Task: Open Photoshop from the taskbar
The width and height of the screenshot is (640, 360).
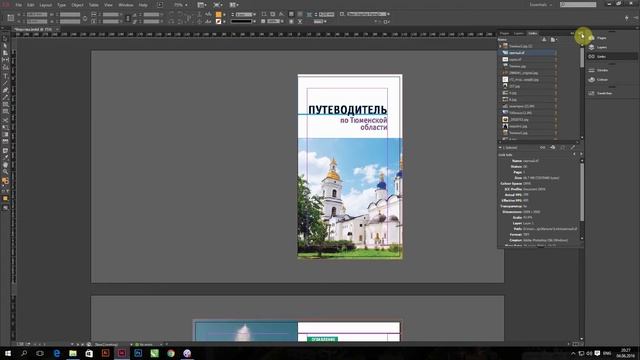Action: coord(138,353)
